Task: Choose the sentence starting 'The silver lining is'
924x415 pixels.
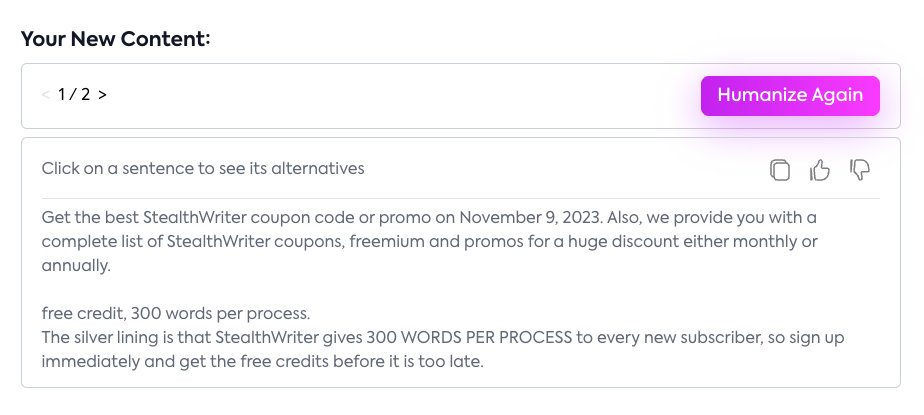Action: pyautogui.click(x=300, y=337)
